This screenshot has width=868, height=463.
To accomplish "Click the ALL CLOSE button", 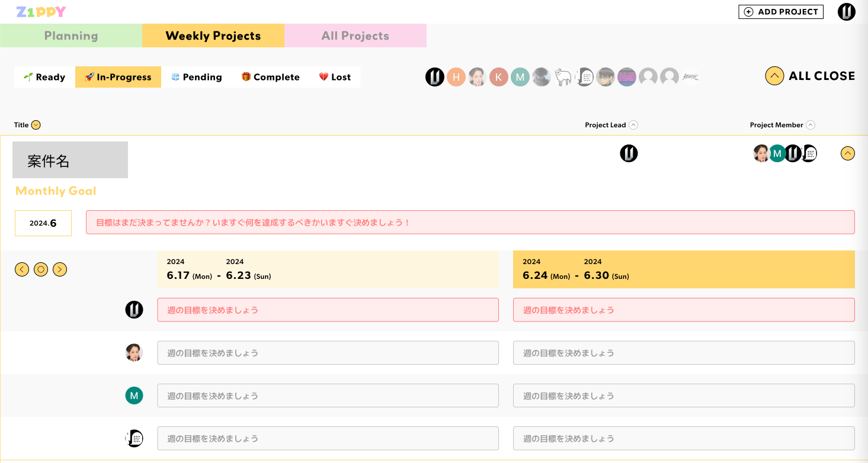I will [x=810, y=76].
